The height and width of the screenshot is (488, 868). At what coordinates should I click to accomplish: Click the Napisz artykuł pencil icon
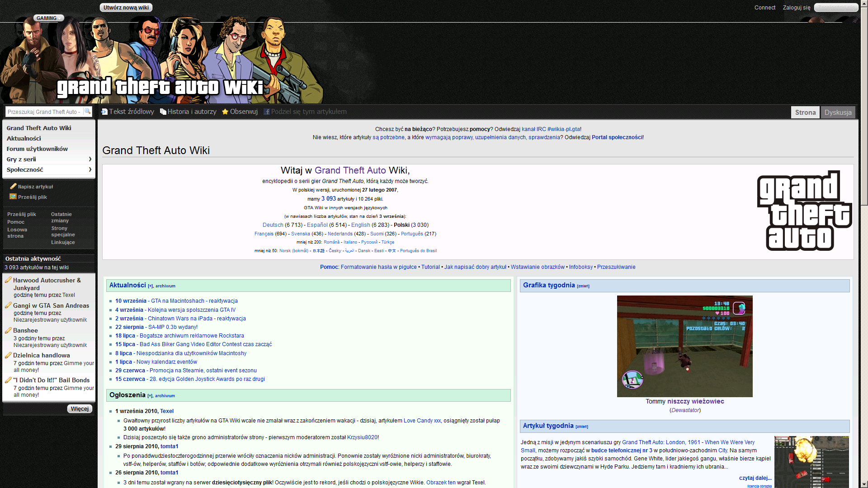pos(13,186)
